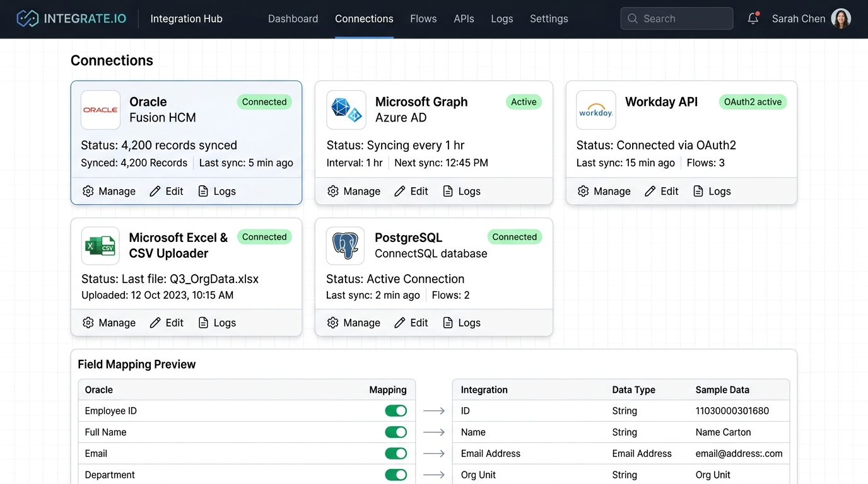Click the Edit pencil icon on Workday API card
Image resolution: width=868 pixels, height=484 pixels.
pyautogui.click(x=650, y=191)
